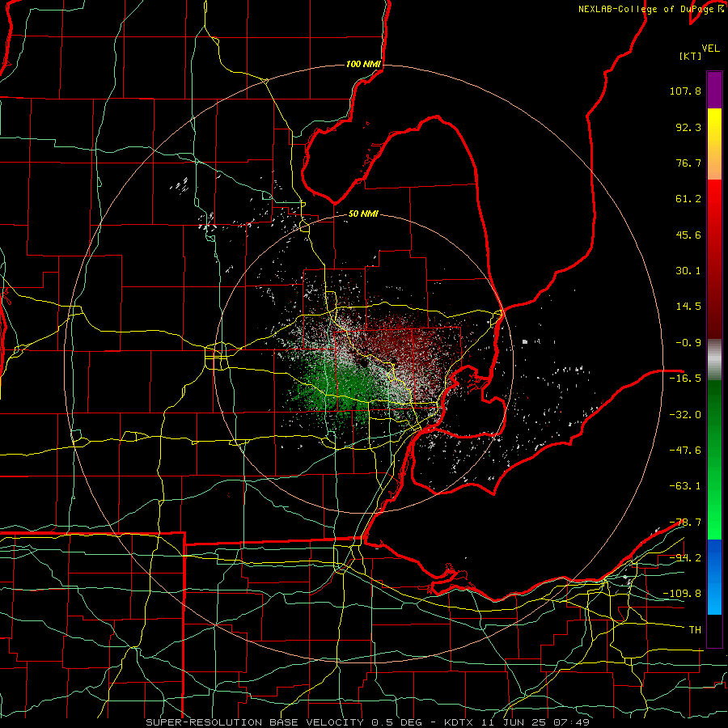Click the KDTX 11 JUN 25 07:49 timestamp

(x=517, y=722)
